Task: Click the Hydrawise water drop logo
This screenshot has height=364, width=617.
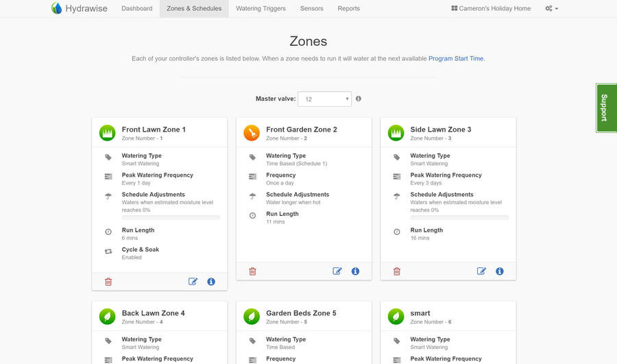Action: click(57, 8)
